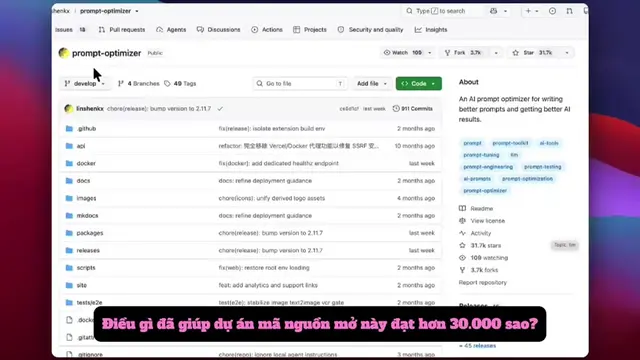Open the docs folder

(83, 181)
